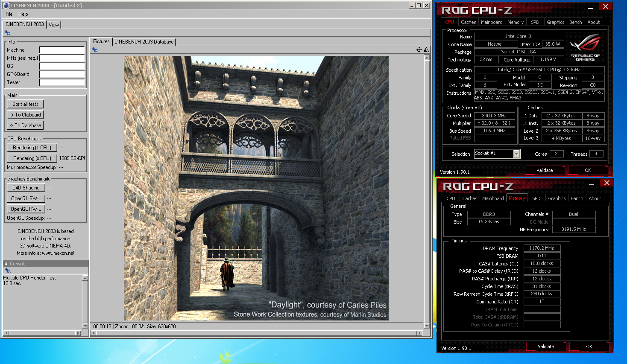Open the CINEBENCH 2003 Database tab
This screenshot has width=627, height=364.
coord(144,42)
